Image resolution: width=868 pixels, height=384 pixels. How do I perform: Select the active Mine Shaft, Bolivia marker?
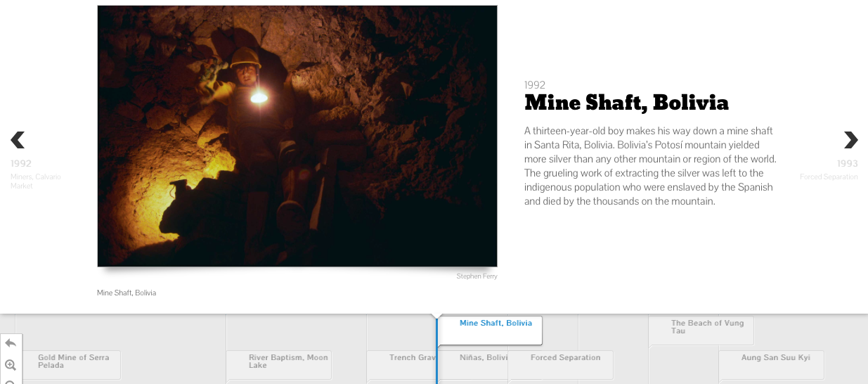coord(495,324)
